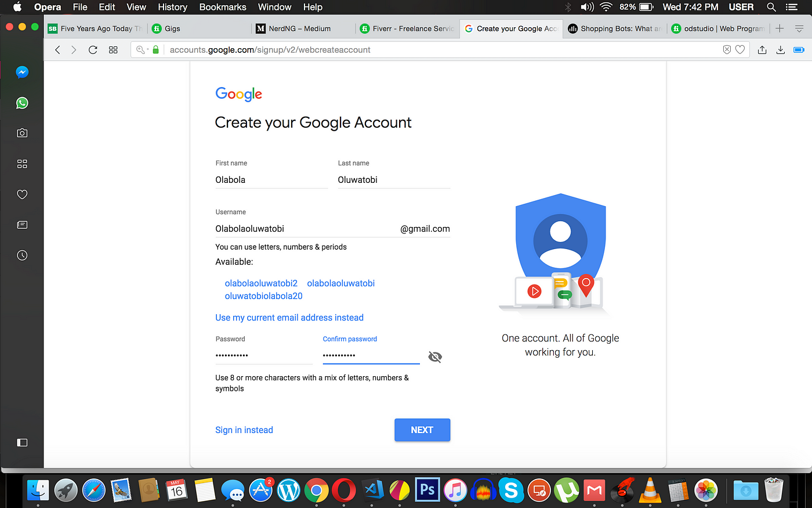Open the Edit menu
812x508 pixels.
(x=107, y=7)
